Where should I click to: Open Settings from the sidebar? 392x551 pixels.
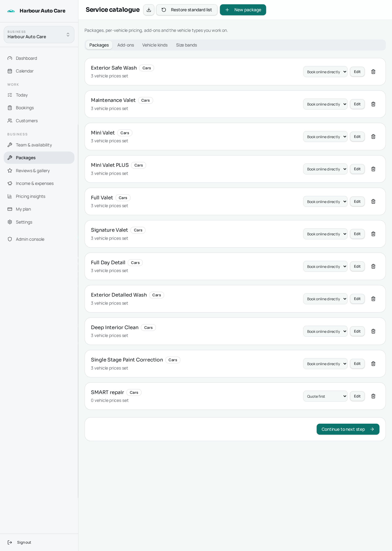[x=39, y=222]
